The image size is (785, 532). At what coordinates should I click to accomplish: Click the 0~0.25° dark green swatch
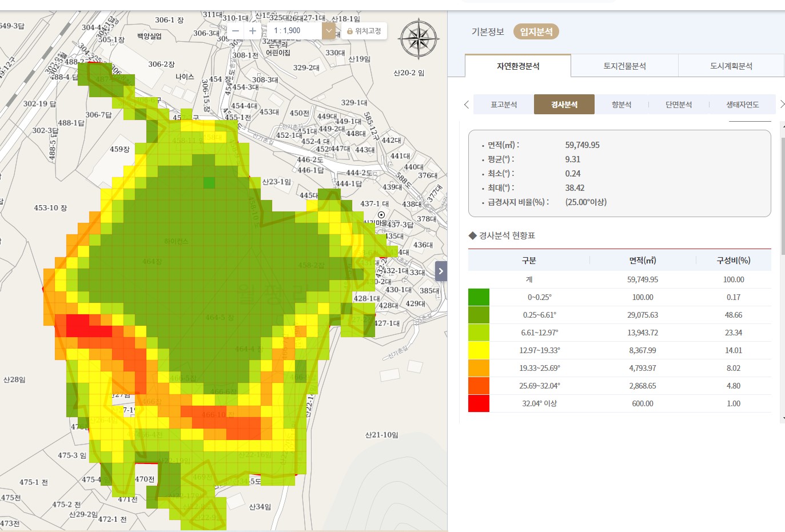[x=479, y=297]
